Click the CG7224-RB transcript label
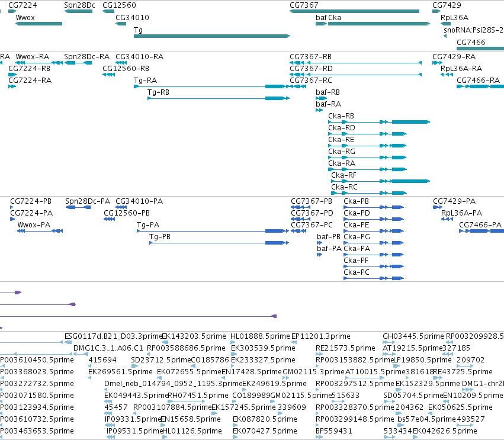 pyautogui.click(x=29, y=69)
